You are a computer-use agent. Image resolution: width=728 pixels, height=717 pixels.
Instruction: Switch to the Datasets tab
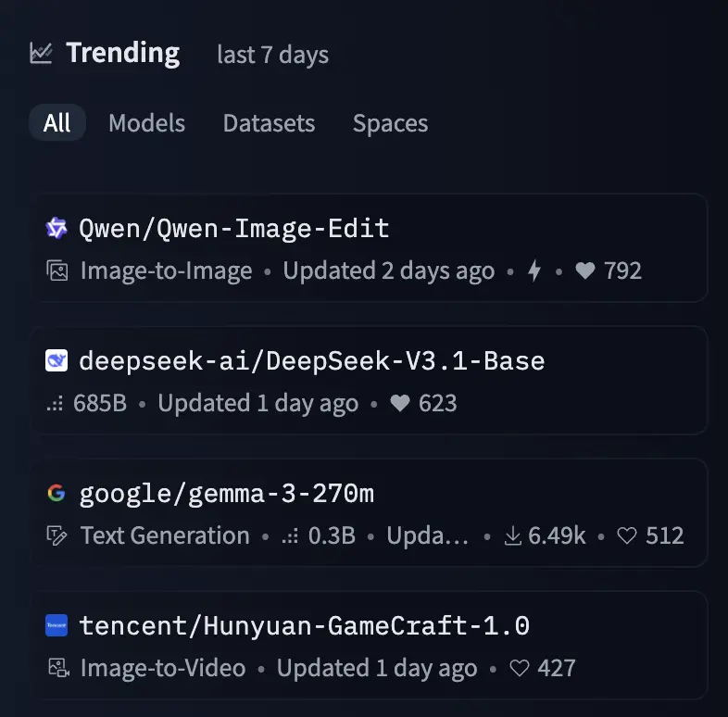point(269,123)
